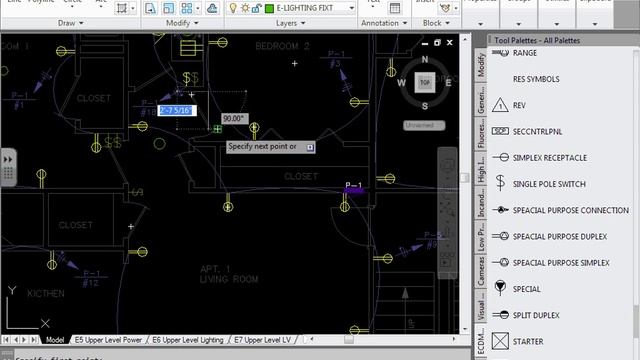Click the Array icon in Modify panel
The image size is (640, 360).
pos(187,8)
